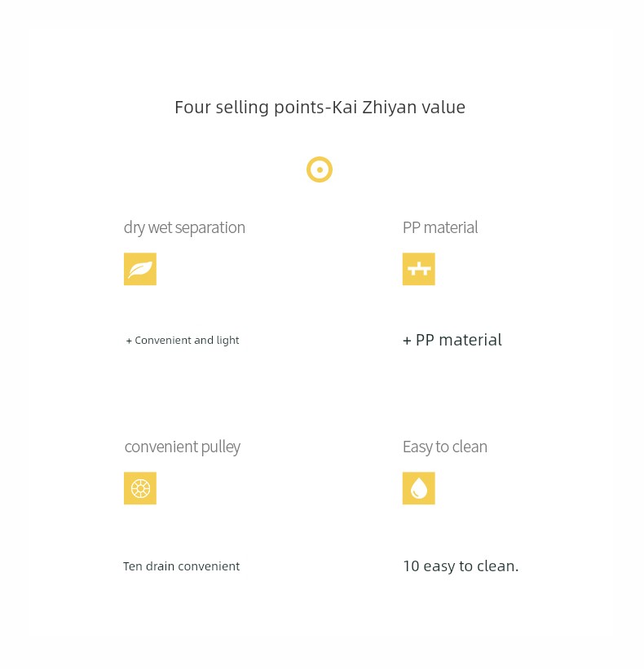Select the water droplet icon
This screenshot has width=644, height=669.
[419, 488]
